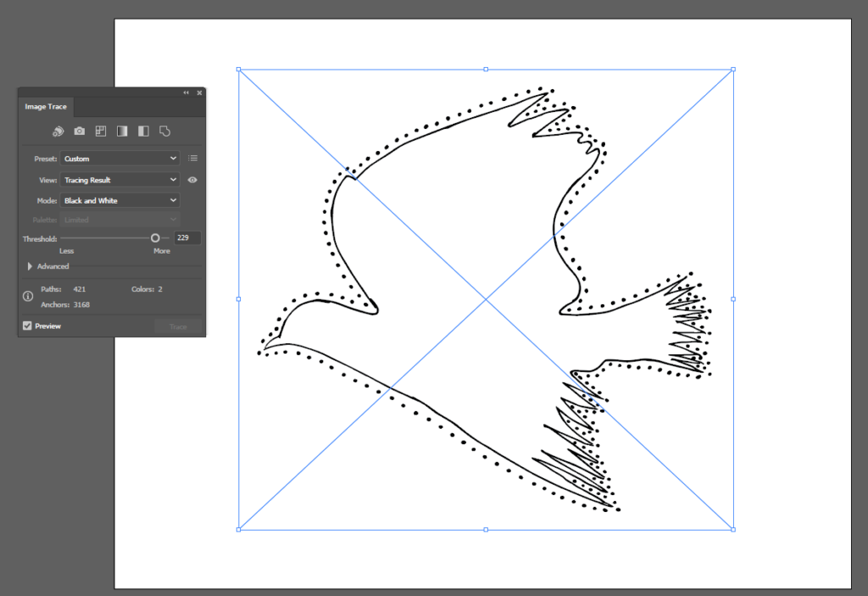Toggle the eye icon next to View
868x596 pixels.
click(192, 180)
